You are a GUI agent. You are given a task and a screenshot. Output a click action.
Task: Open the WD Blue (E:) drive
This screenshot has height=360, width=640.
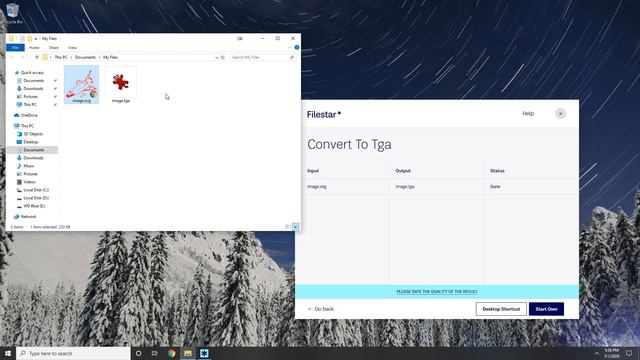click(x=34, y=206)
